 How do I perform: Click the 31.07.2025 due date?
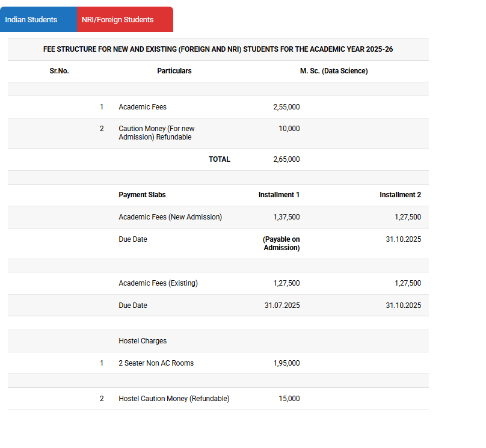(x=282, y=305)
